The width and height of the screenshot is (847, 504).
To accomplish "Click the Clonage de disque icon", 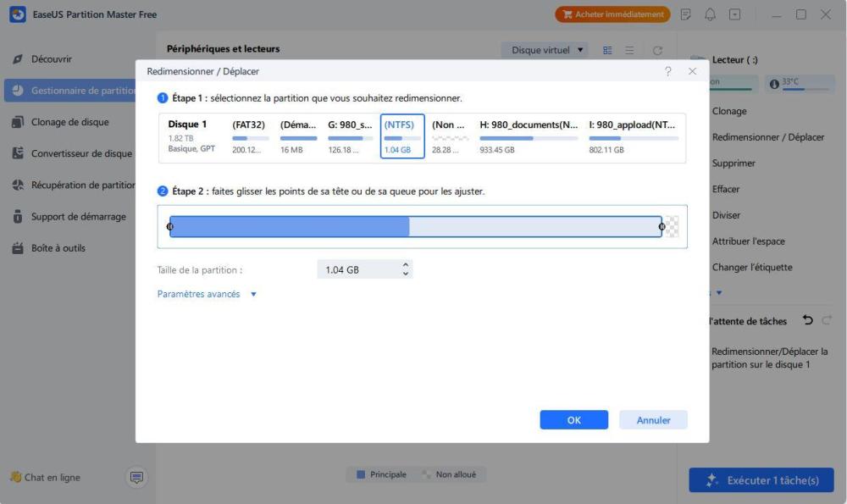I will pyautogui.click(x=18, y=122).
